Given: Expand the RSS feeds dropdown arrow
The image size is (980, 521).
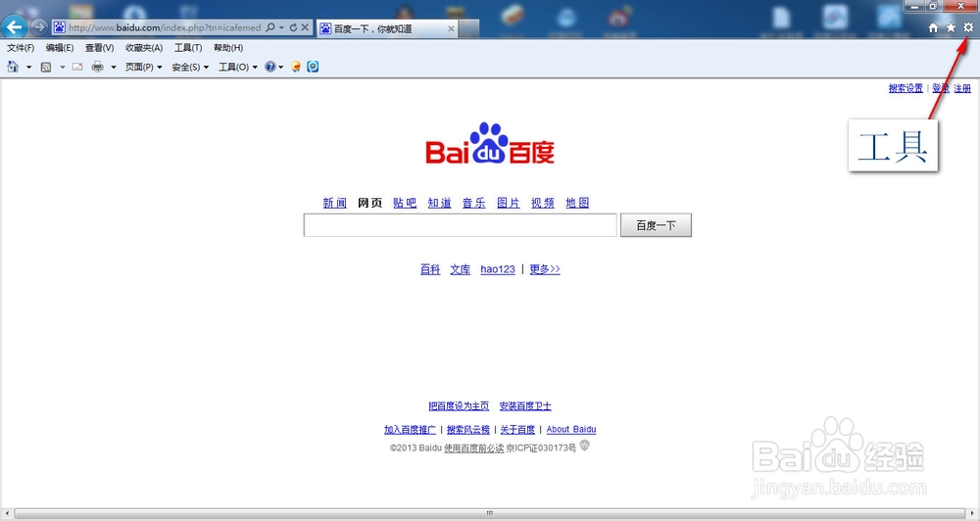Looking at the screenshot, I should click(62, 67).
